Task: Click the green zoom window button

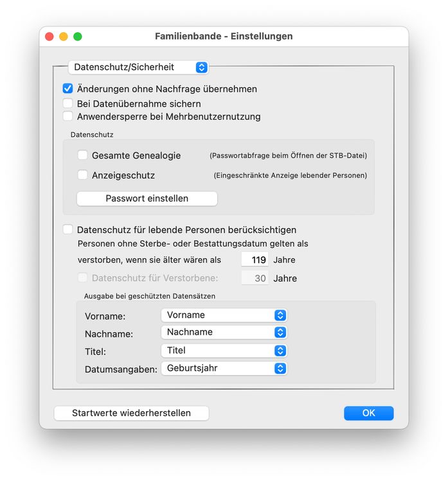Action: [78, 37]
